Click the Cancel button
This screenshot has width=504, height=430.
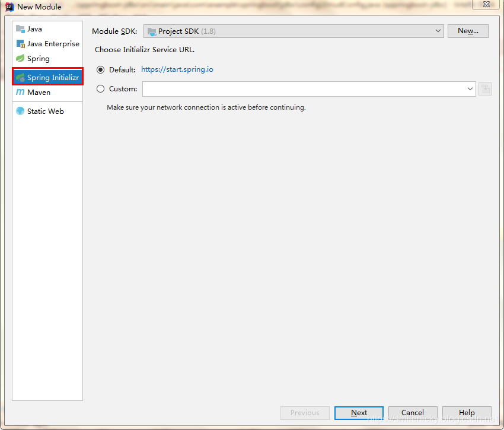(413, 413)
